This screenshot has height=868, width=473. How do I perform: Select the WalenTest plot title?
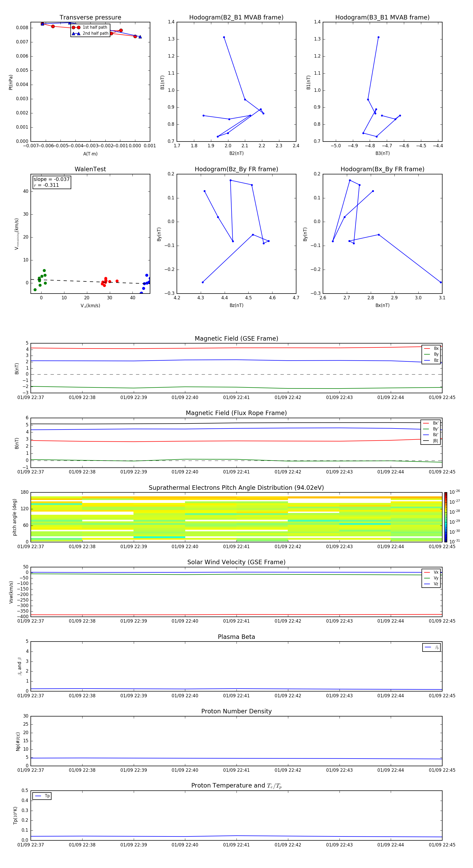point(90,169)
